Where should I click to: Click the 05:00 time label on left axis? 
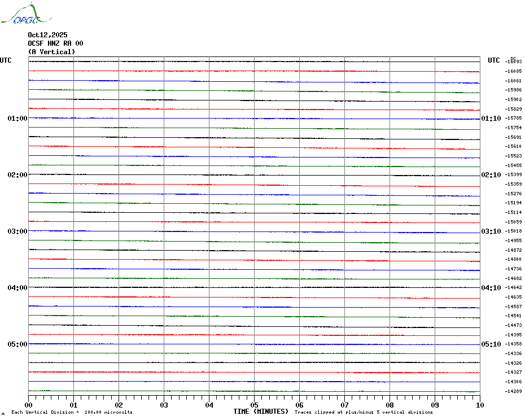[17, 344]
